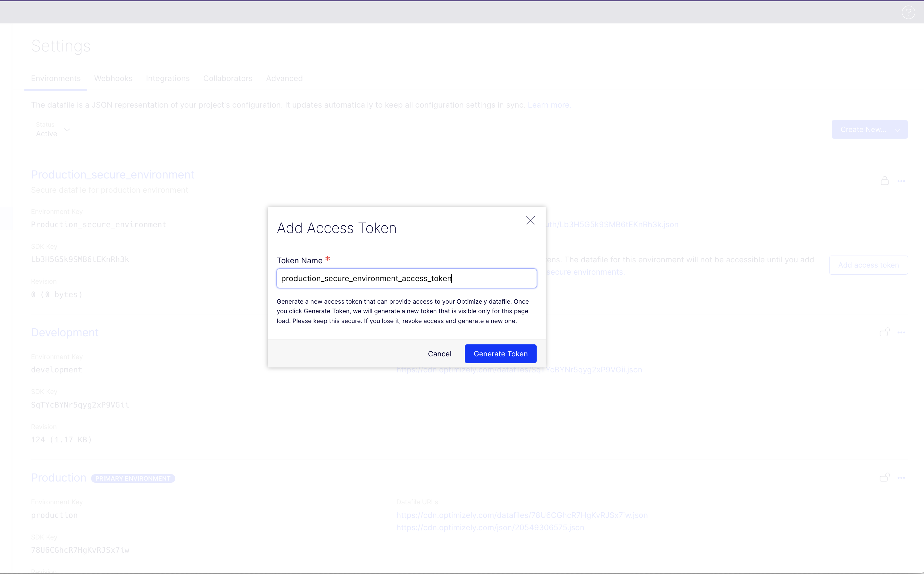
Task: Click the Production environment unlock icon
Action: [x=884, y=477]
